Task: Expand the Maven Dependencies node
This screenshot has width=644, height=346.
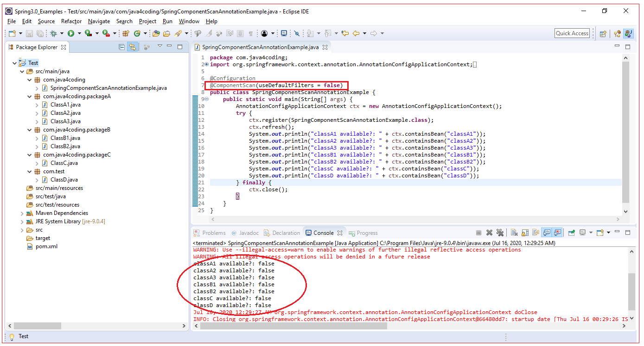Action: pyautogui.click(x=22, y=213)
